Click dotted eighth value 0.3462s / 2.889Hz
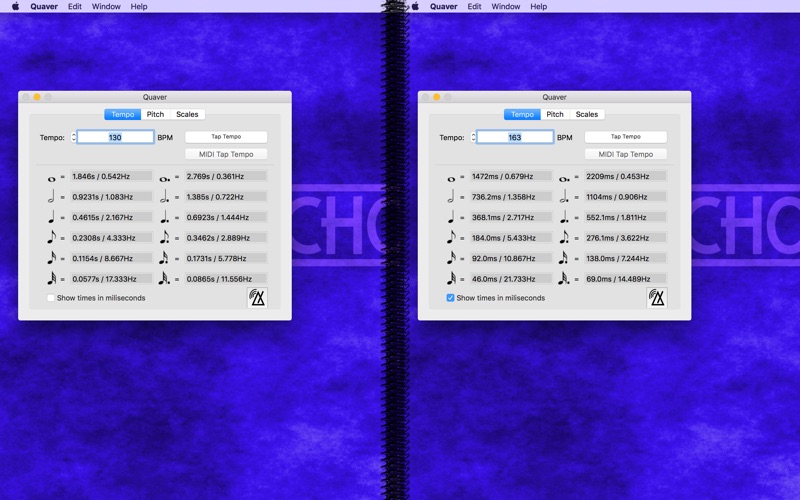 226,238
